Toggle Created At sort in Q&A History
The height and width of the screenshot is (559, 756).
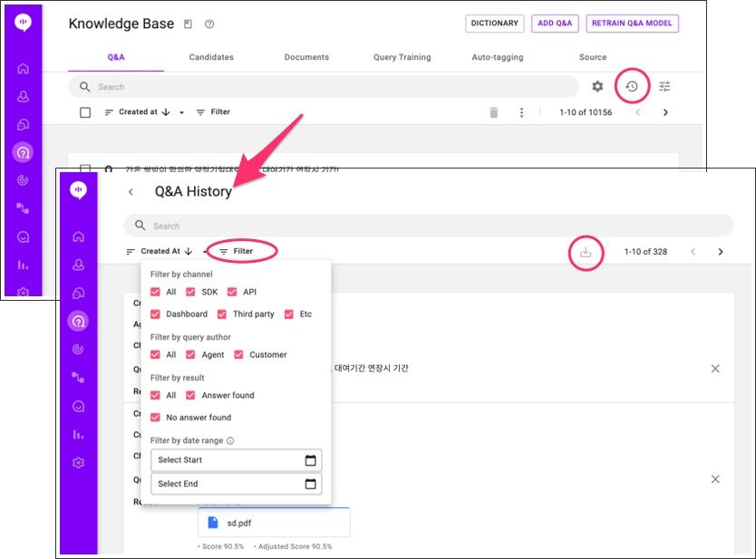tap(160, 251)
